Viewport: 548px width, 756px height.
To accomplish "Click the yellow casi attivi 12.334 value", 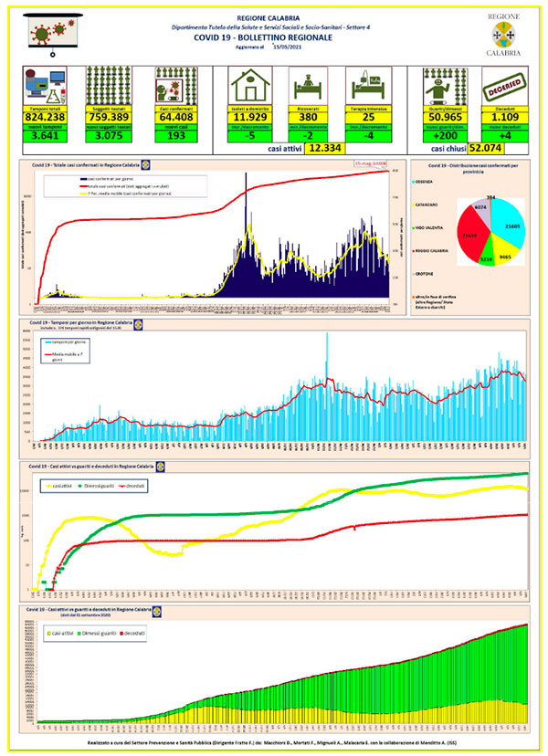I will tap(324, 148).
